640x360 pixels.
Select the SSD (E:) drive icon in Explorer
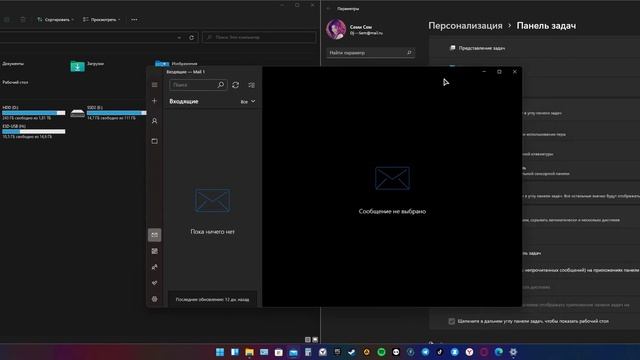coord(78,113)
